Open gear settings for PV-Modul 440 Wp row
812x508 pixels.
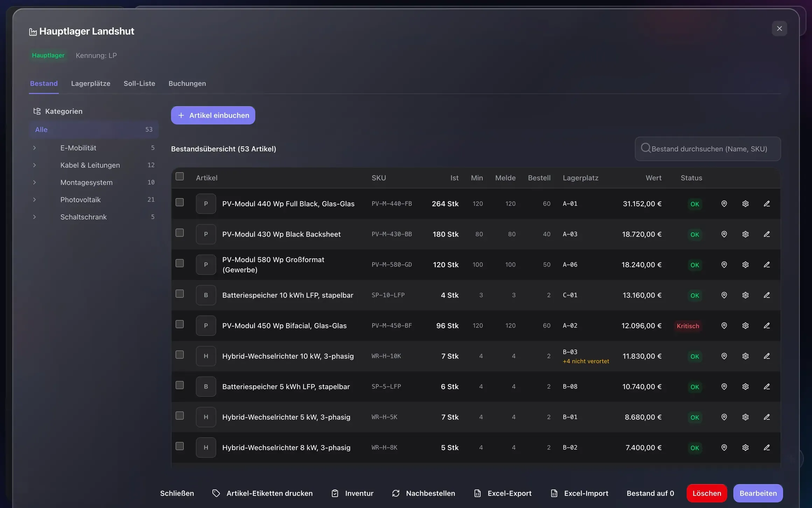(745, 204)
